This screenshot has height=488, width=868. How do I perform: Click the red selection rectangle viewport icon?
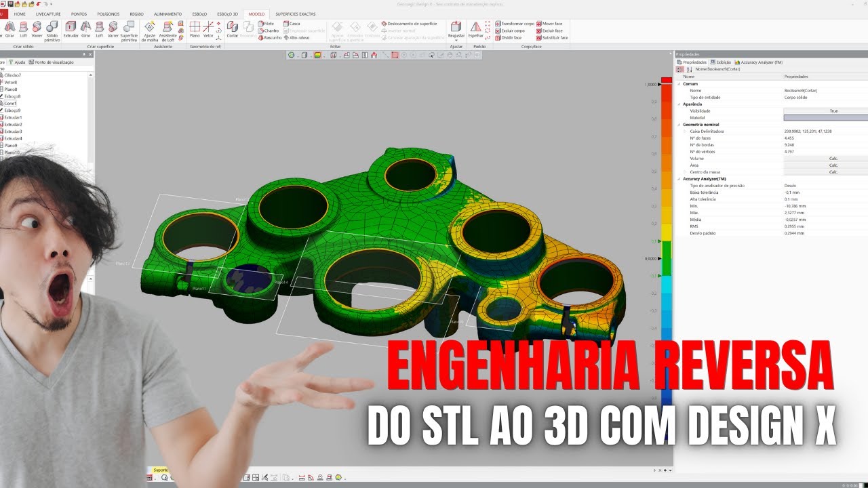(395, 55)
